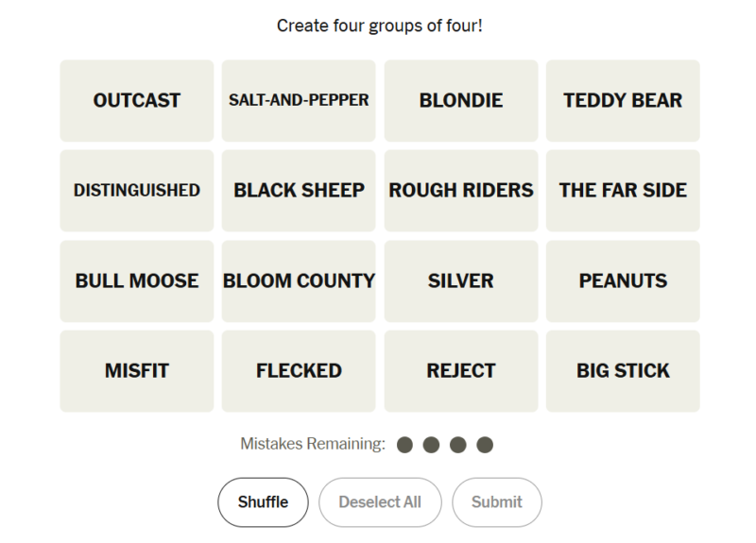The height and width of the screenshot is (543, 756).
Task: Select the SALT-AND-PEPPER tile
Action: 299,100
